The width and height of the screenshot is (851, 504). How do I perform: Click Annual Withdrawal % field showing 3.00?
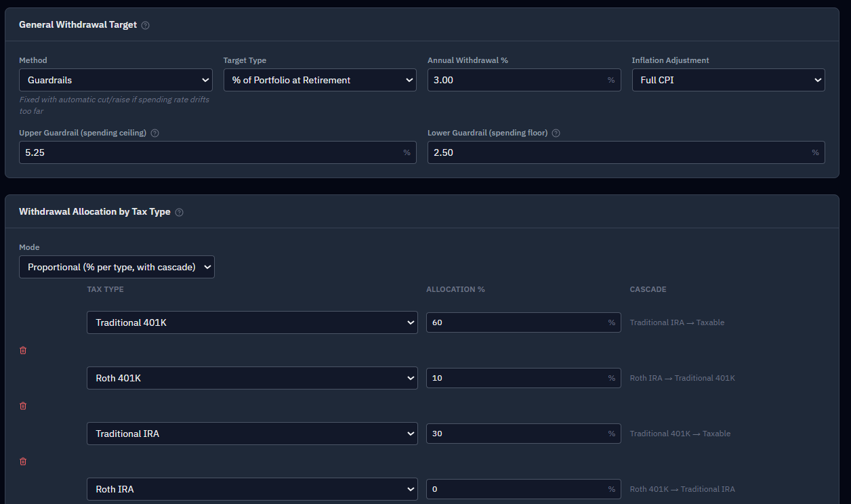[524, 80]
